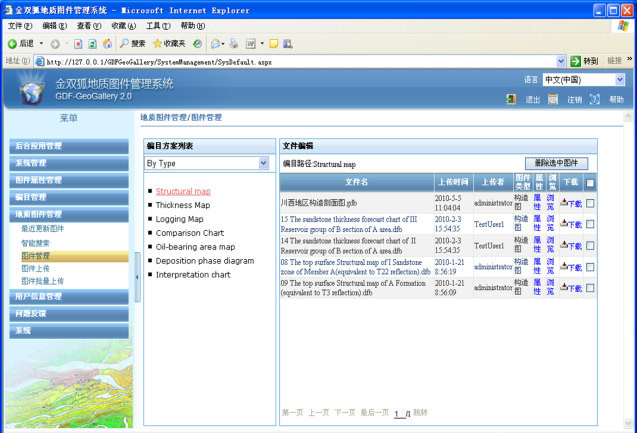This screenshot has width=637, height=433.
Task: Click the 退出 exit icon in header
Action: coord(511,99)
